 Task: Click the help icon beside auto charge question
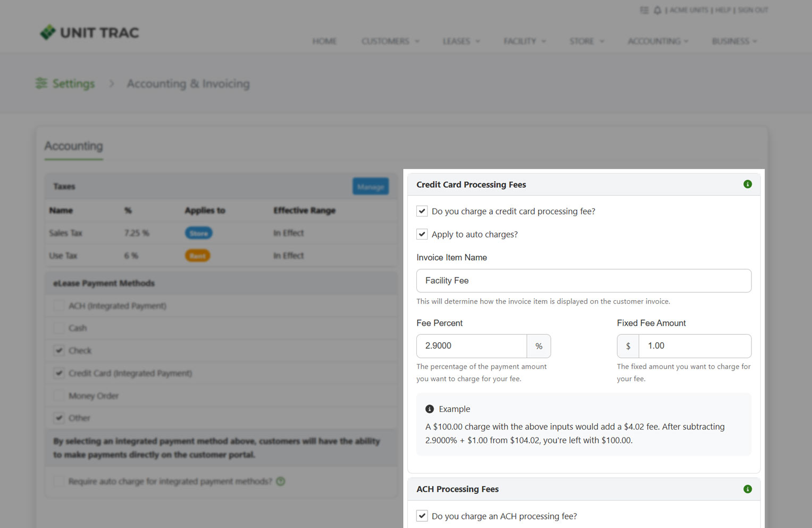click(280, 481)
